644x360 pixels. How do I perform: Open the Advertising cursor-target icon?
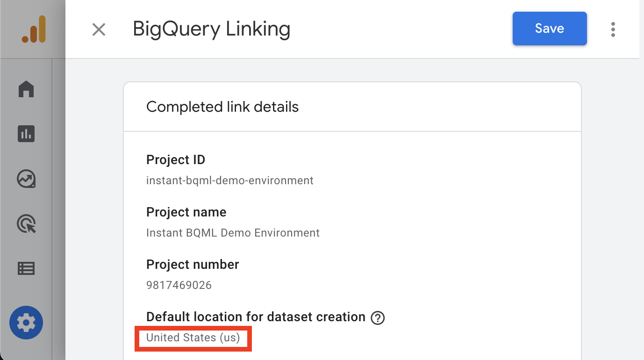(x=26, y=224)
